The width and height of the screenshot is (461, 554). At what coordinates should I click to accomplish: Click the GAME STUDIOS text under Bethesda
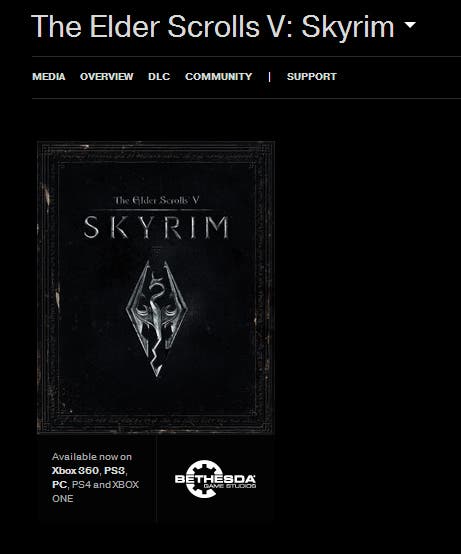point(230,486)
